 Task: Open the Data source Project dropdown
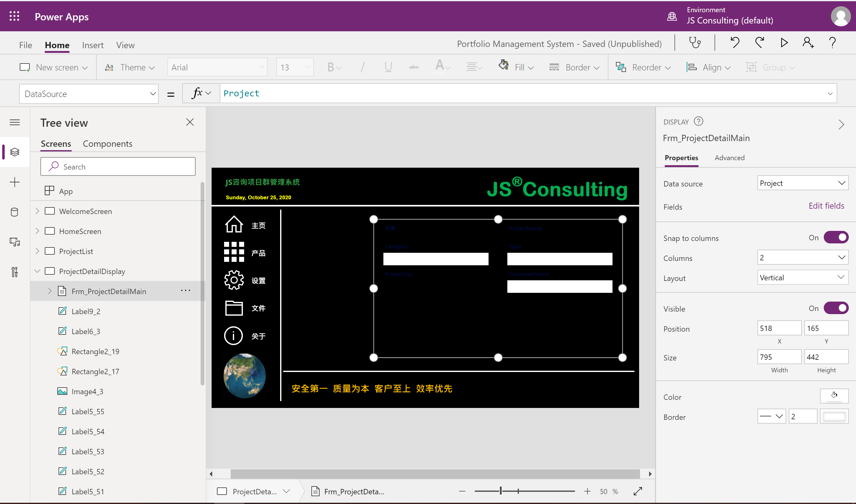pos(803,183)
